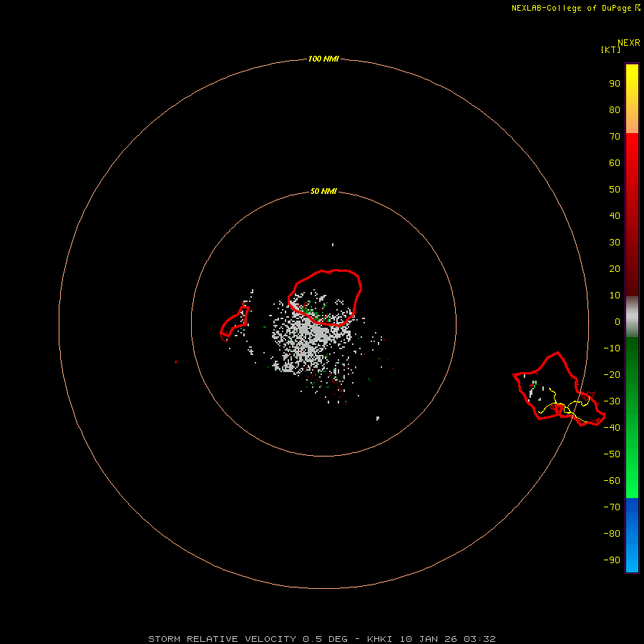Click the -20 value on velocity scale
The height and width of the screenshot is (644, 644).
click(612, 374)
